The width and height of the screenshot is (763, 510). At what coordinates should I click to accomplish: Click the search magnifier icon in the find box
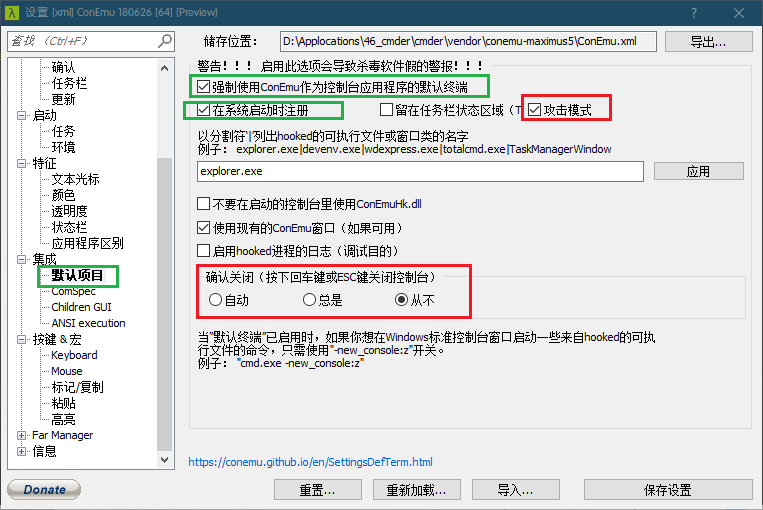pos(165,41)
